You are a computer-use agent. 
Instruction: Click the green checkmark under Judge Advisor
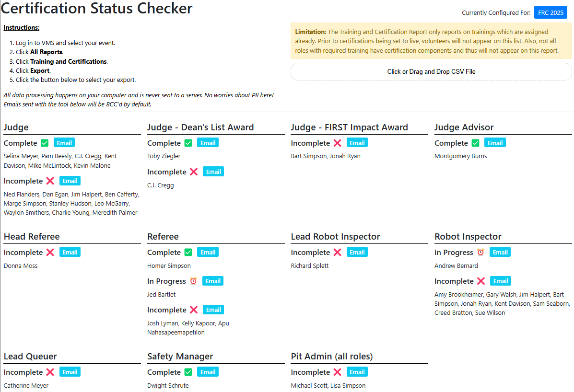[476, 143]
